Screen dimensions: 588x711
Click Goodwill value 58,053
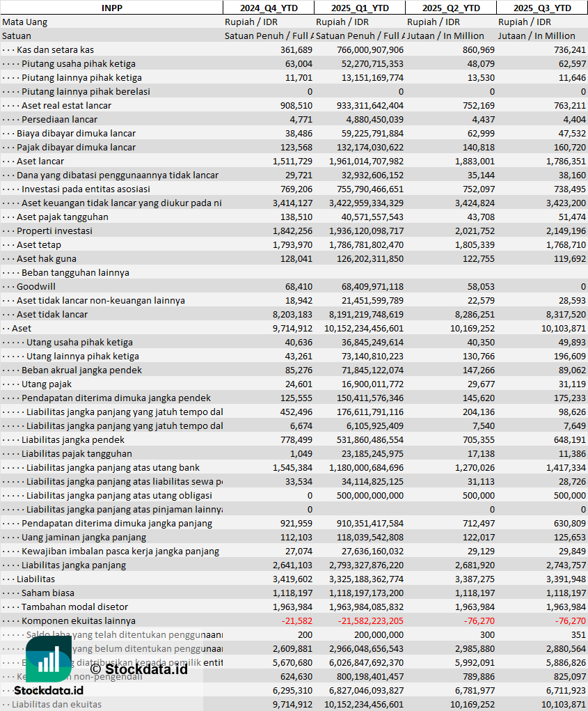(481, 287)
